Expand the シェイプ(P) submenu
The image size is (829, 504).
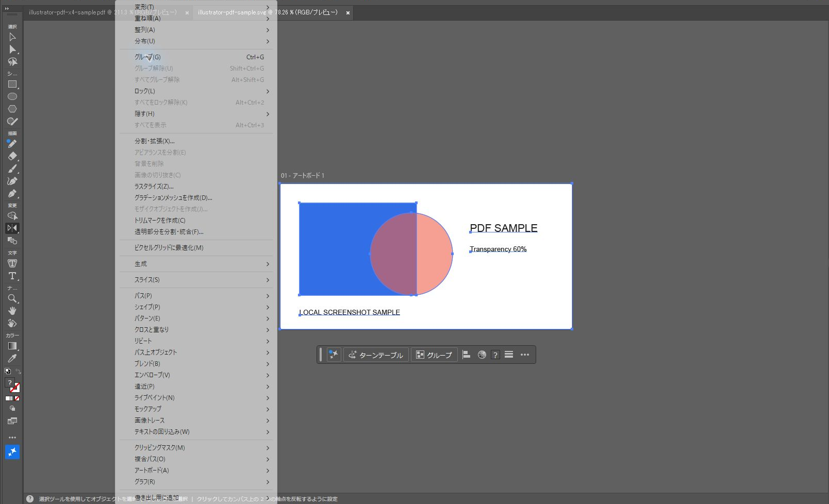[x=196, y=307]
